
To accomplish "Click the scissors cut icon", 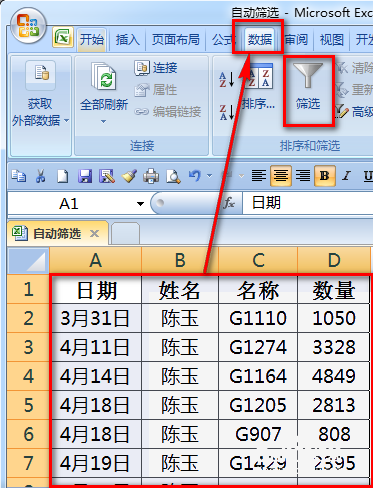I will click(41, 176).
